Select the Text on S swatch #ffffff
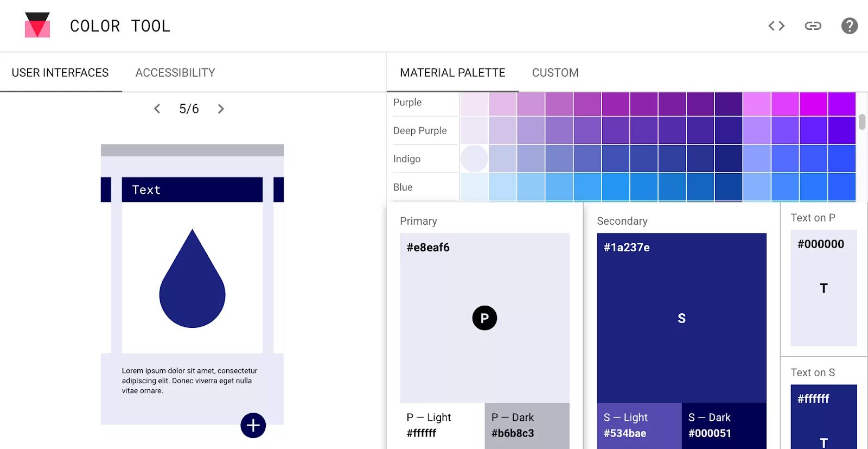 click(824, 416)
